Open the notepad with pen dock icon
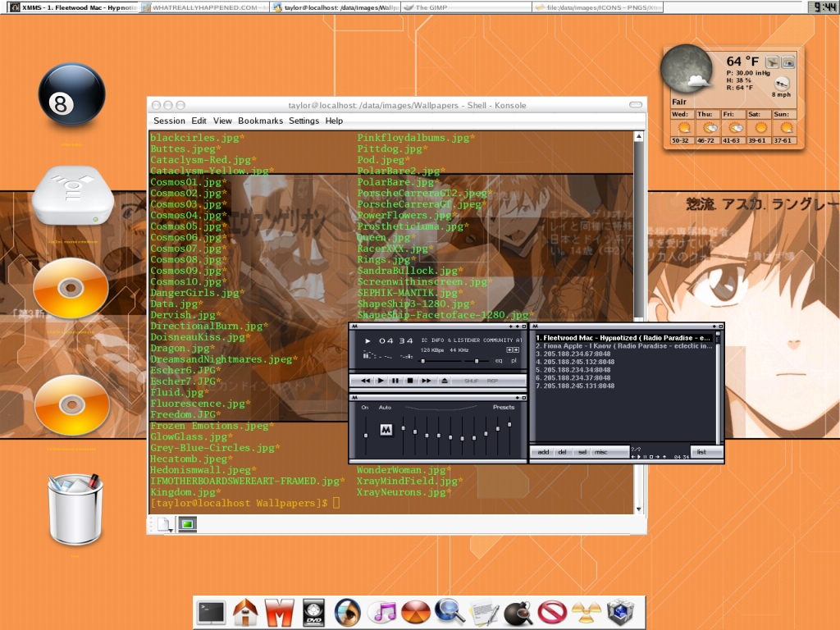This screenshot has width=840, height=630. [484, 614]
